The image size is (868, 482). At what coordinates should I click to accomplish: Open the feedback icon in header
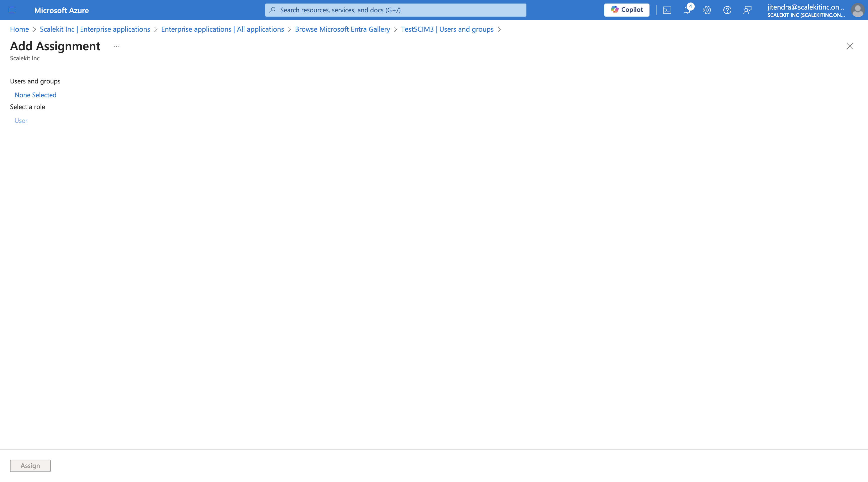click(x=747, y=10)
